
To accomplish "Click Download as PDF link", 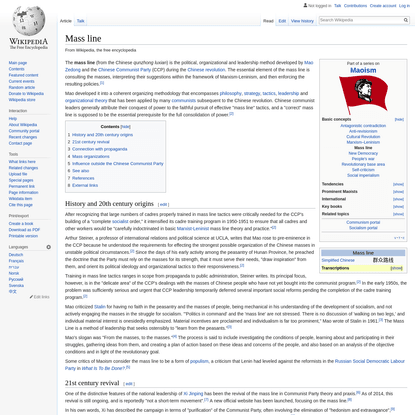I will [x=24, y=230].
